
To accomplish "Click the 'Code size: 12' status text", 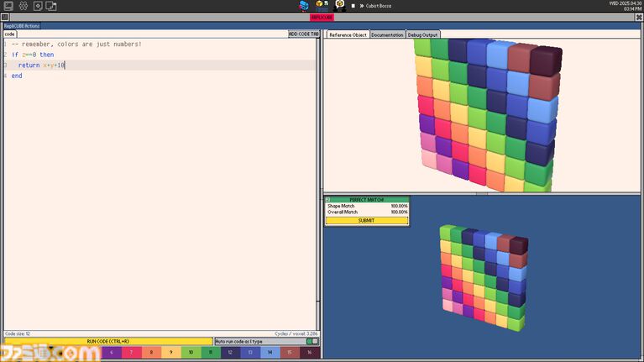I will tap(18, 334).
